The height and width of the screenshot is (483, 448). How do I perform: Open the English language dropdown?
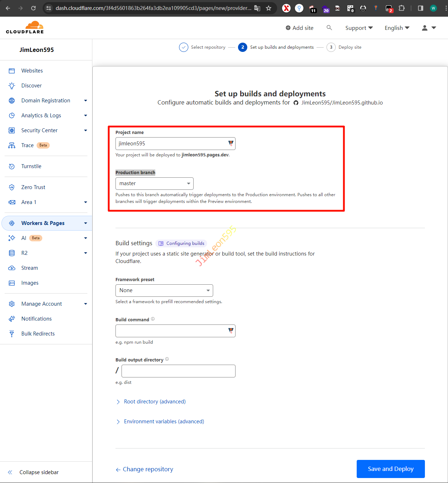tap(397, 28)
